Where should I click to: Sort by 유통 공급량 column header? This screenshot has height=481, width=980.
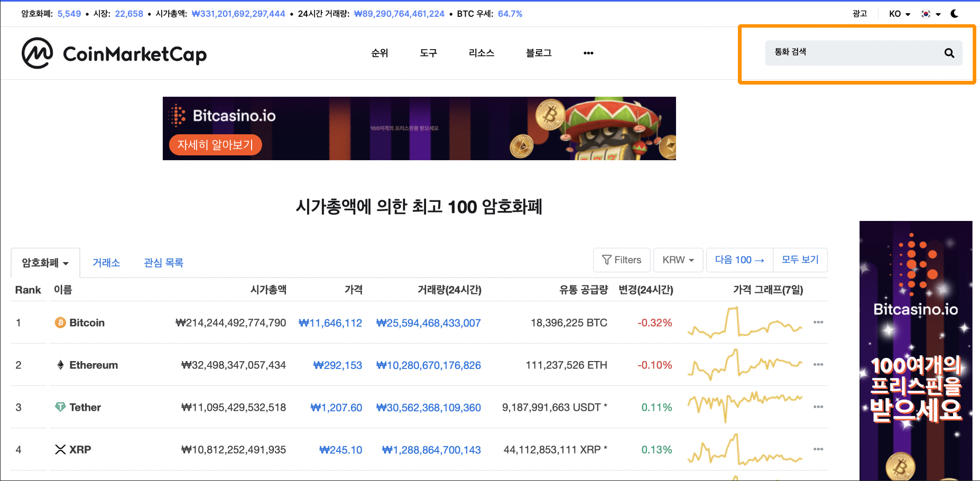point(584,290)
